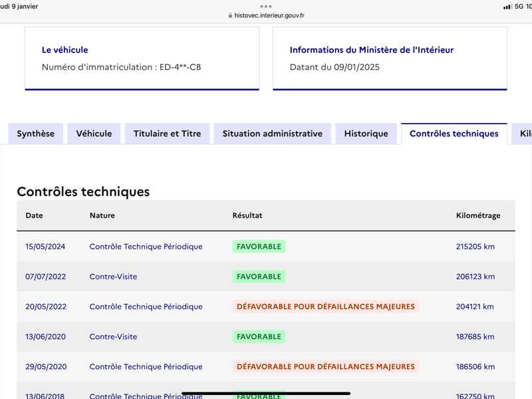Click the 'Contrôles techniques' section title
The height and width of the screenshot is (399, 532).
pyautogui.click(x=83, y=192)
